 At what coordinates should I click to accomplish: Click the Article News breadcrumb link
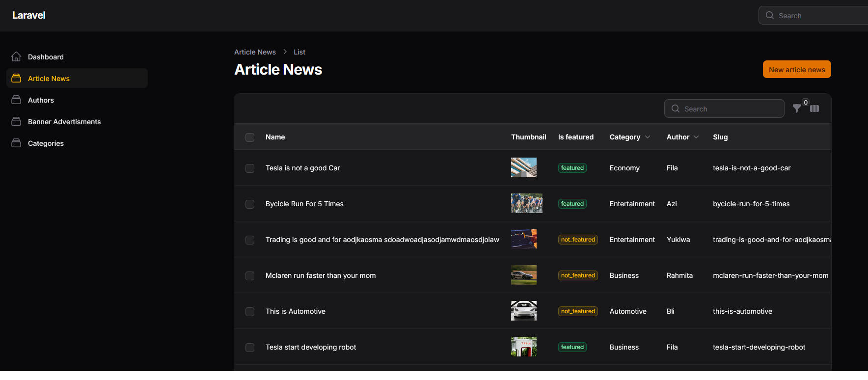[255, 52]
